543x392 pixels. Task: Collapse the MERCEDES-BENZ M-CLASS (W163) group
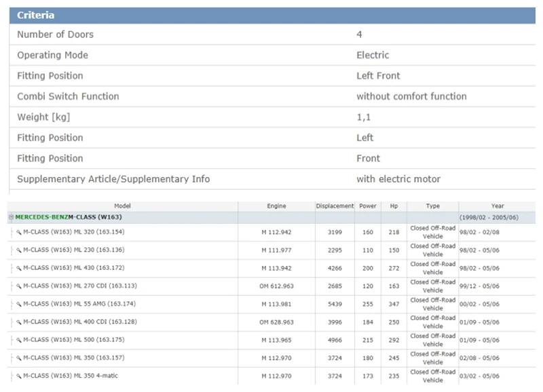pos(11,217)
